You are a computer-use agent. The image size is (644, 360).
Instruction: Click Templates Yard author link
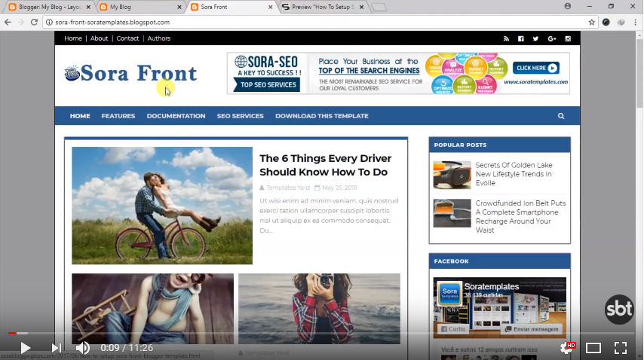(288, 188)
